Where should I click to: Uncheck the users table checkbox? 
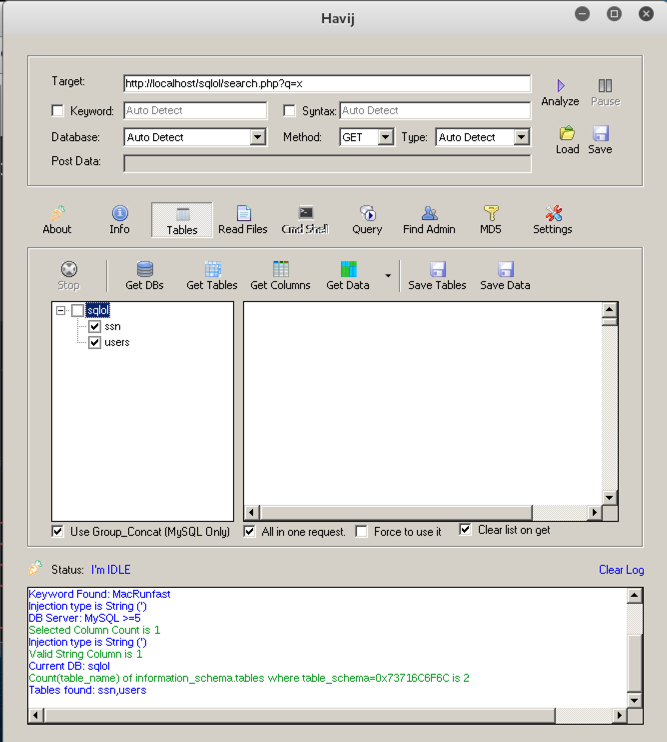click(95, 342)
